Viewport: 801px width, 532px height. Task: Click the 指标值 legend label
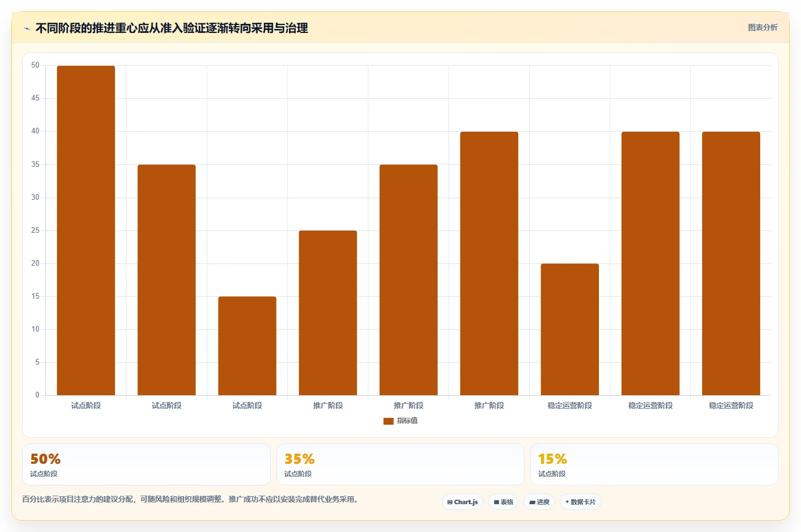[407, 421]
